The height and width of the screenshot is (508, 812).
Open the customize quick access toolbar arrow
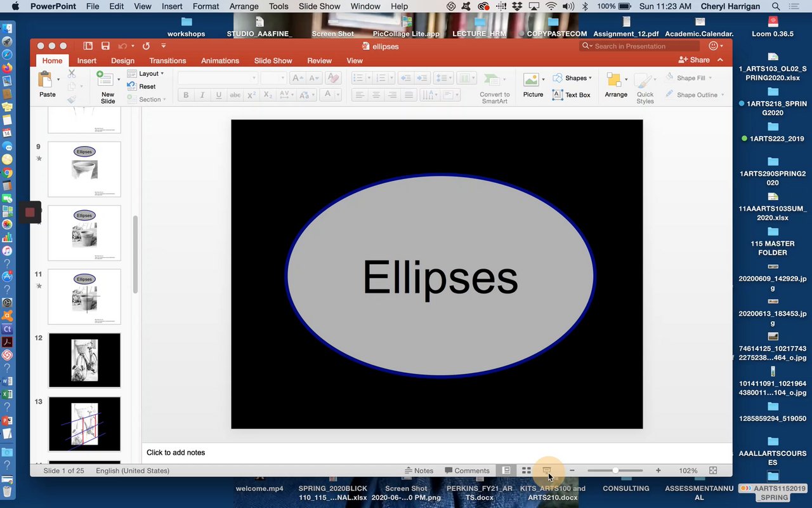(x=164, y=46)
